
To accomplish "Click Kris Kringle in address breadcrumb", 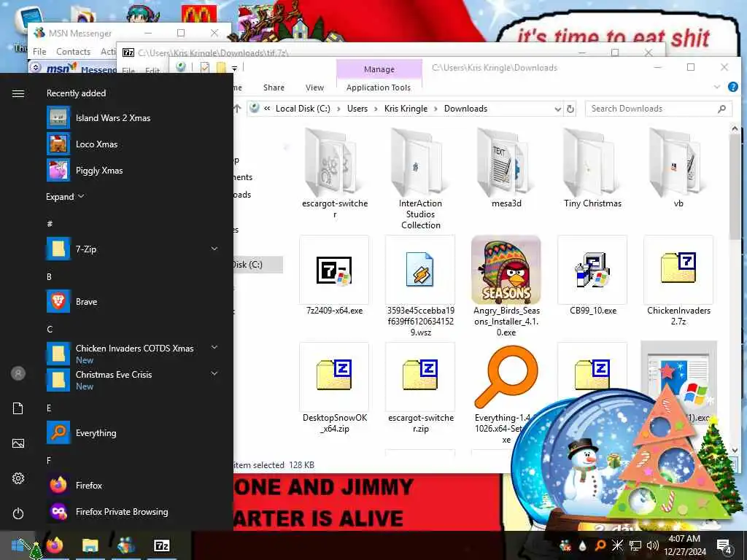I will pos(406,109).
